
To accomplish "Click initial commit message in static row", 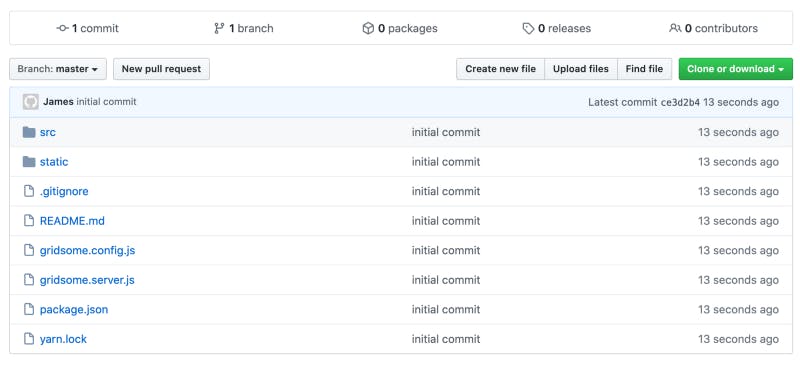I will [446, 162].
